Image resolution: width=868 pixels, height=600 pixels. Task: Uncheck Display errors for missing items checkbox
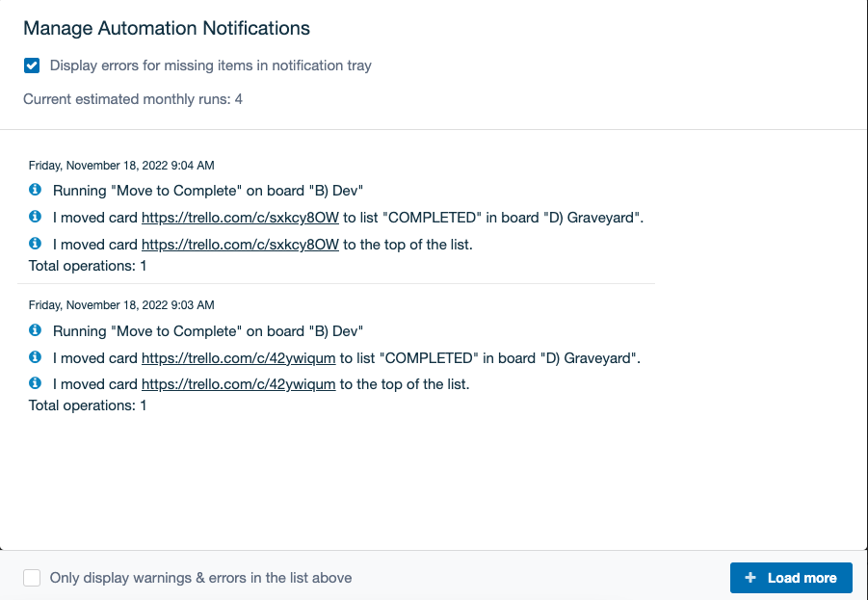pyautogui.click(x=32, y=65)
